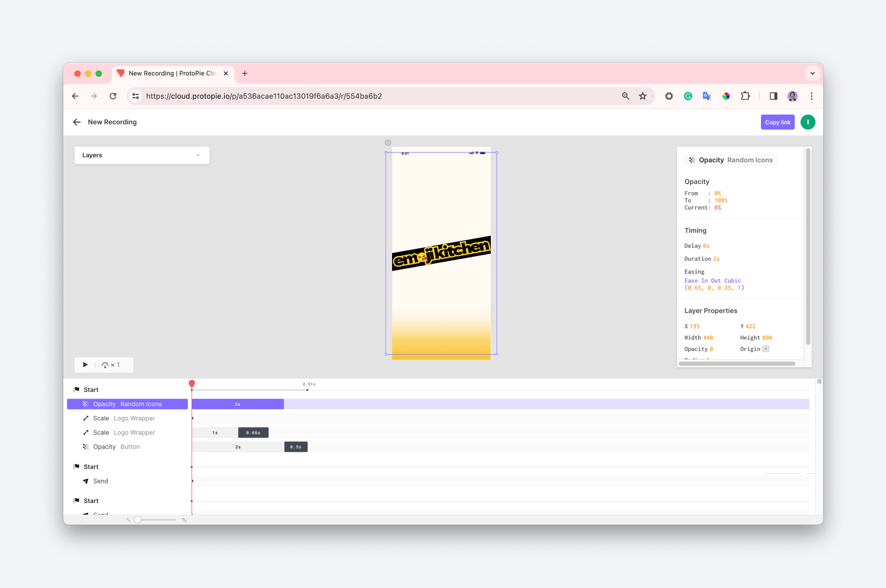
Task: Expand the Chrome tab search chevron
Action: 813,73
